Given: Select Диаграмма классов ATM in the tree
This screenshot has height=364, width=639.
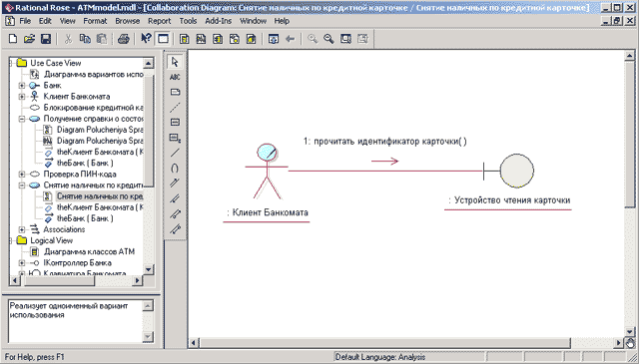Looking at the screenshot, I should pos(89,251).
